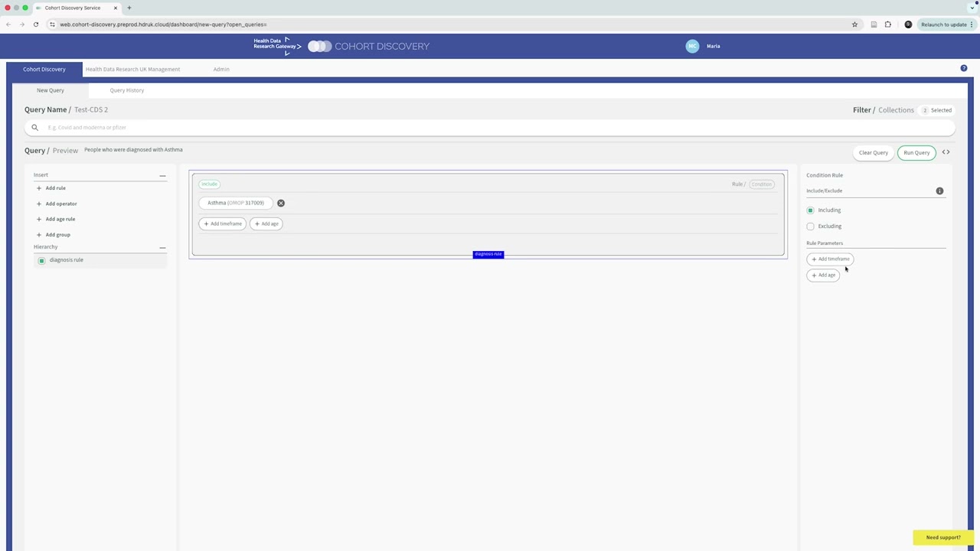Switch to the Preview view
The image size is (980, 551).
tap(65, 151)
